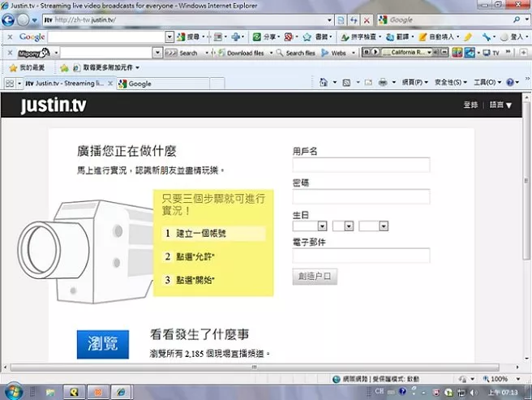Viewport: 532px width, 400px height.
Task: Click the taskbar volume speaker icon
Action: (473, 393)
